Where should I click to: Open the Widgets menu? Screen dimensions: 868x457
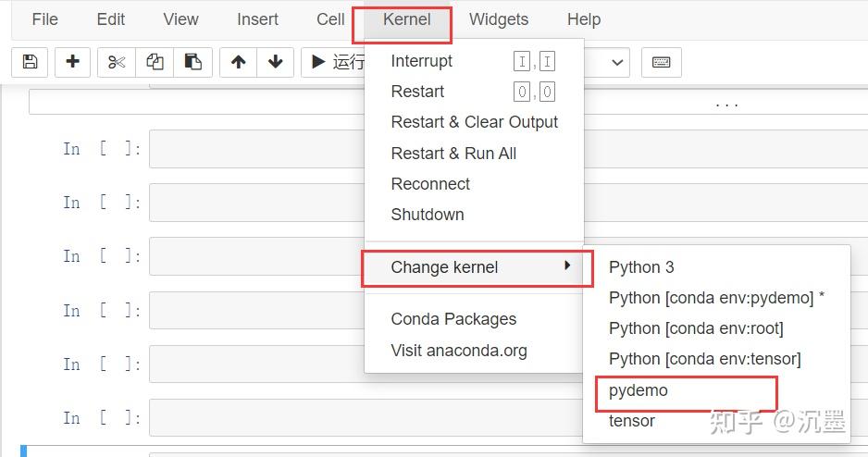click(x=498, y=19)
